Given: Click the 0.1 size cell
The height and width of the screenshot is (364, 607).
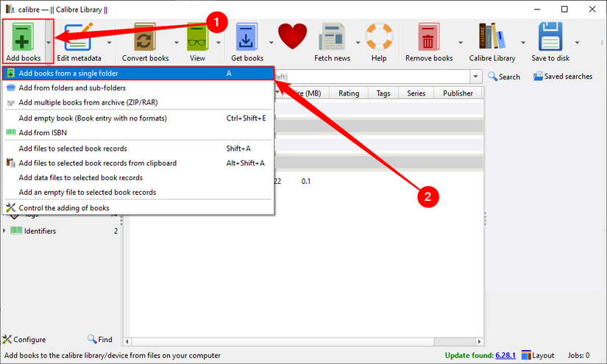Looking at the screenshot, I should coord(306,181).
